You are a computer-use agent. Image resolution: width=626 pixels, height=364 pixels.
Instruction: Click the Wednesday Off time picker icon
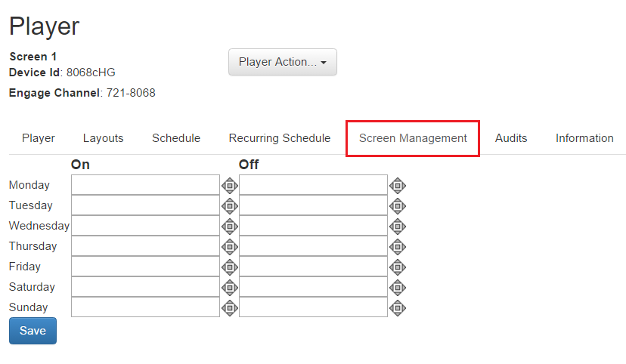pos(398,227)
